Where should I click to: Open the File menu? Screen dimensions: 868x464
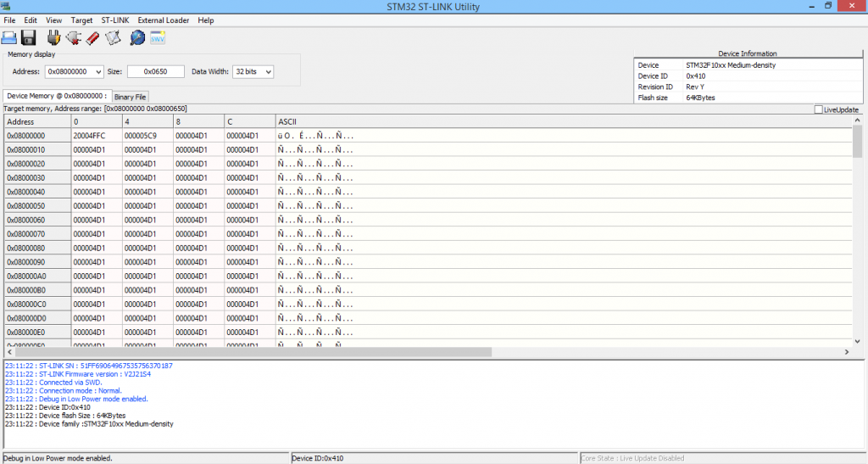(9, 20)
